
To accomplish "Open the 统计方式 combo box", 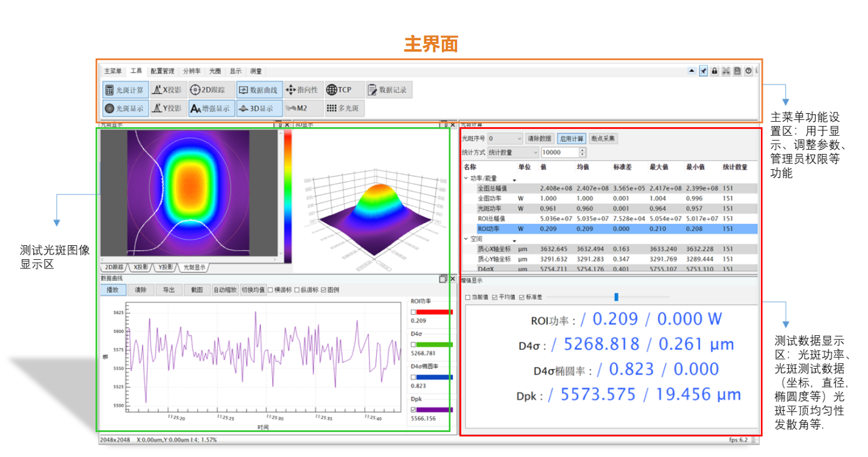I will (x=514, y=152).
